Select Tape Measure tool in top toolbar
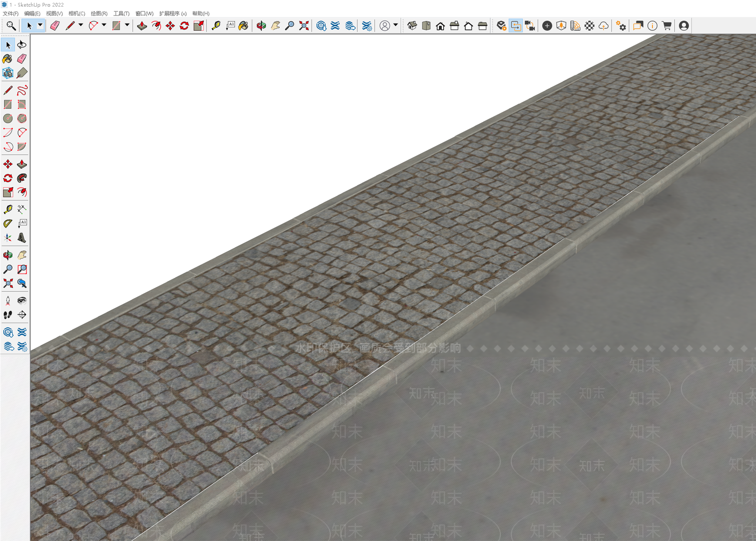Image resolution: width=756 pixels, height=541 pixels. tap(216, 26)
